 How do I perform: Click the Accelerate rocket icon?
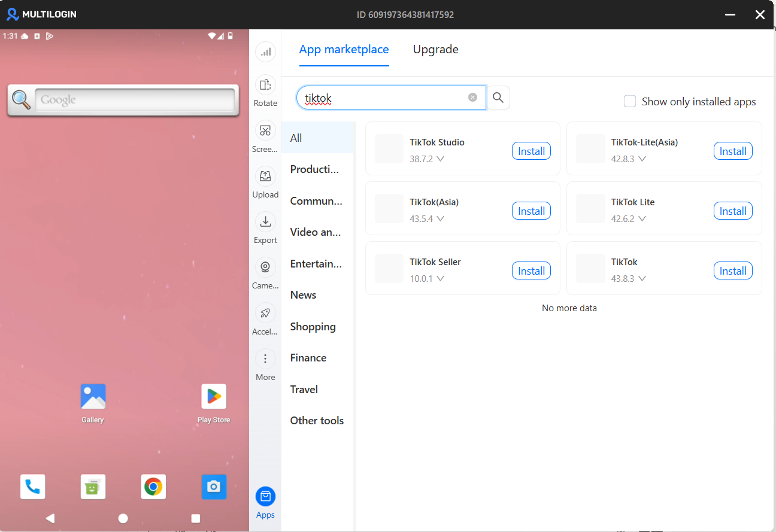(x=265, y=314)
